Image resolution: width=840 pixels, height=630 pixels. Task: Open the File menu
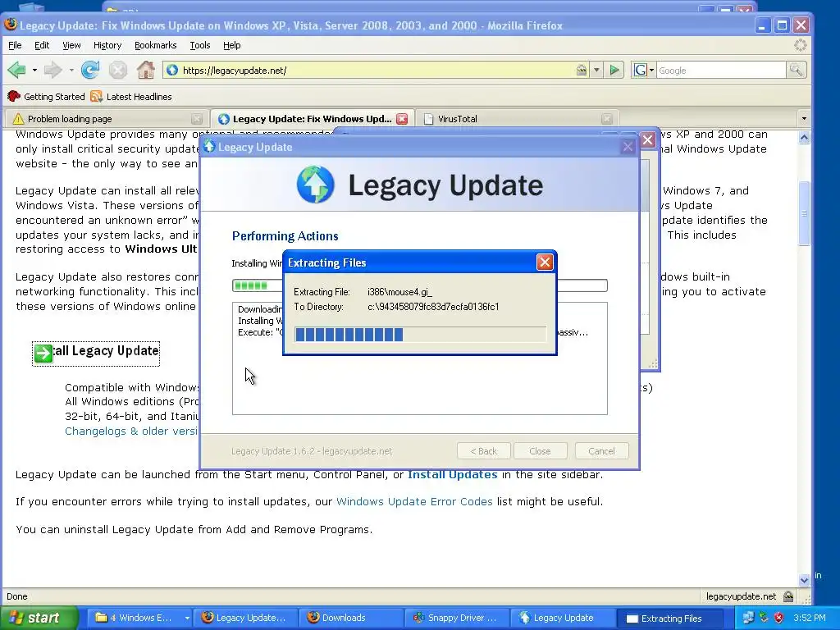15,46
